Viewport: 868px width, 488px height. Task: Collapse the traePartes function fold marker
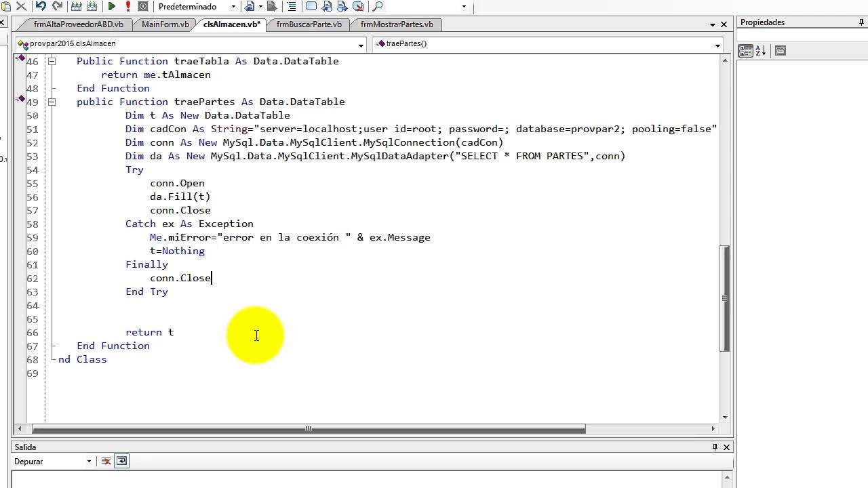(x=52, y=102)
